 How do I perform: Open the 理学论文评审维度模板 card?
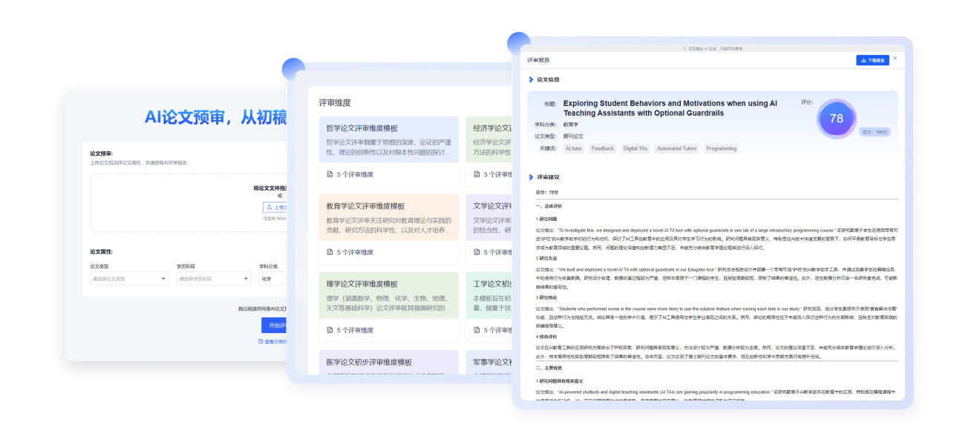tap(388, 307)
